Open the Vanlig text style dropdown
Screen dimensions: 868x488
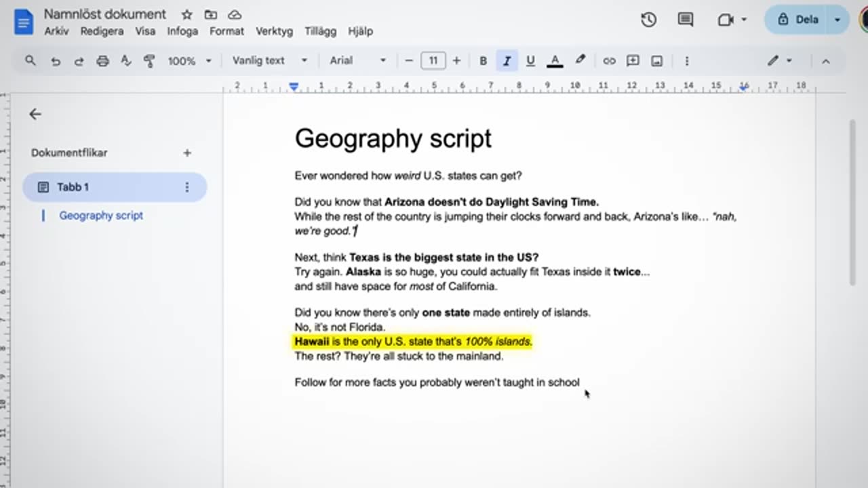(x=270, y=60)
